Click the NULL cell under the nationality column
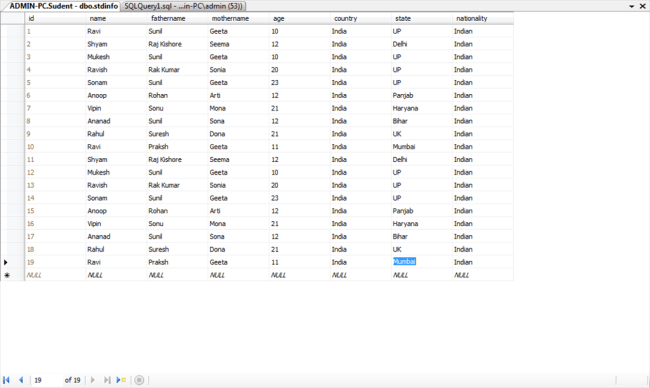The width and height of the screenshot is (650, 388). [483, 275]
